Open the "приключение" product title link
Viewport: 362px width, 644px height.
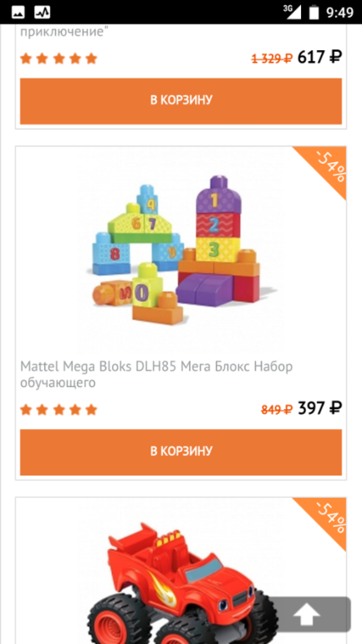point(64,32)
